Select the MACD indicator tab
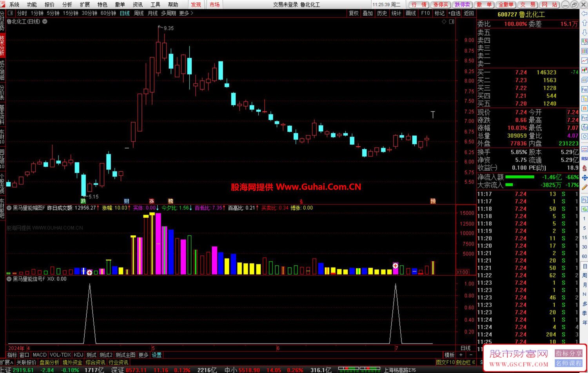Image resolution: width=588 pixels, height=373 pixels. point(40,355)
